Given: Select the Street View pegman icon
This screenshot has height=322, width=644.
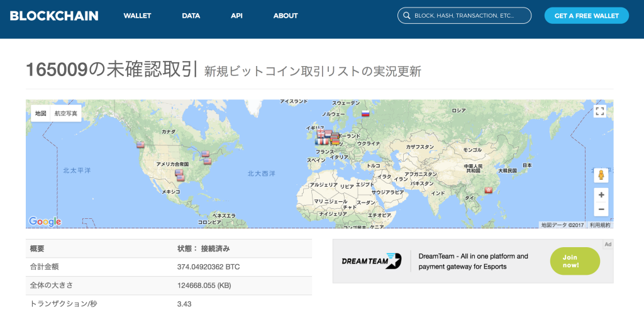Looking at the screenshot, I should [x=601, y=175].
